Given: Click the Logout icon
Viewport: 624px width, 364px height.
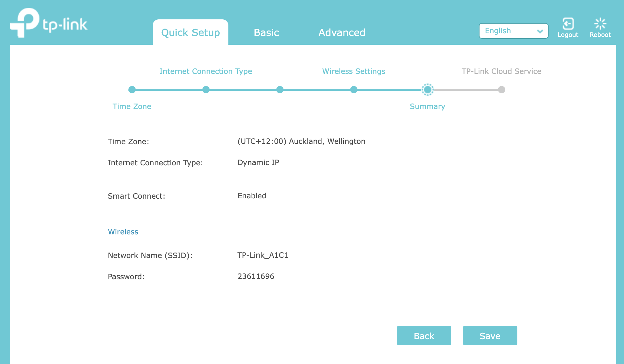Looking at the screenshot, I should pos(568,24).
